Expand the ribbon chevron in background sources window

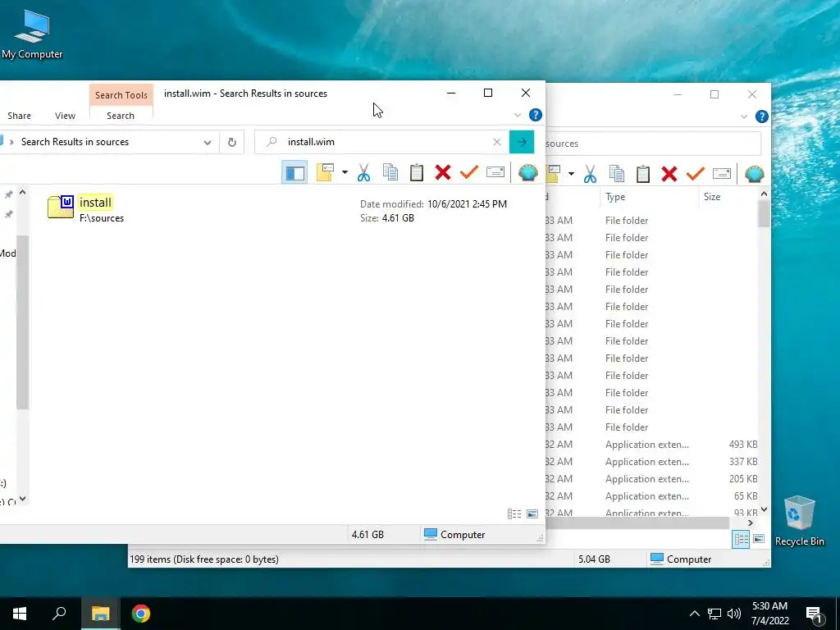tap(743, 116)
